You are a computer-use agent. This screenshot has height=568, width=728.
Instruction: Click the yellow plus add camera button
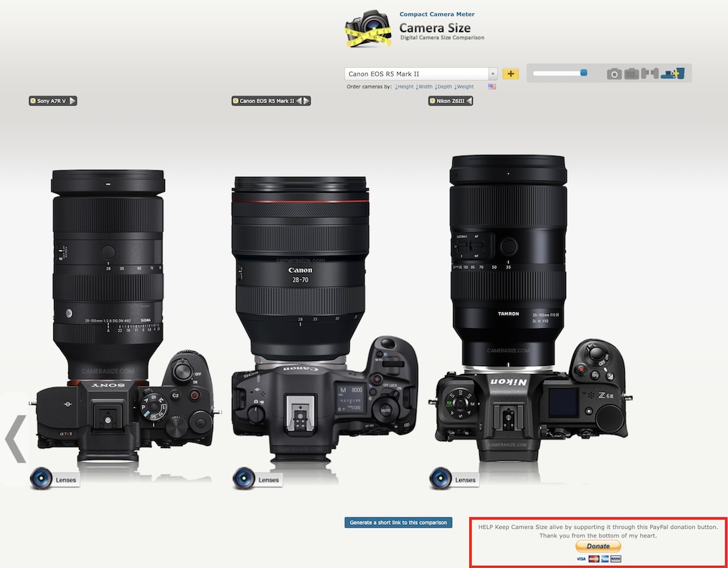click(510, 74)
